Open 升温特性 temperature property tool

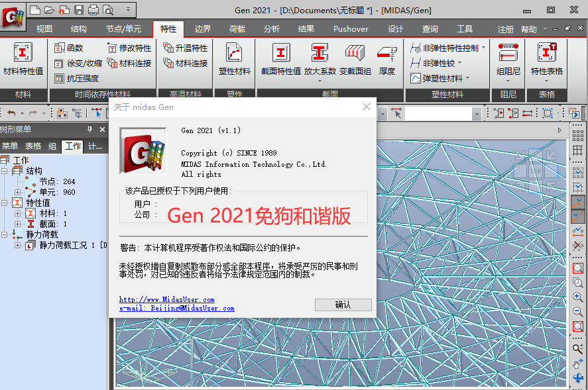tap(185, 48)
